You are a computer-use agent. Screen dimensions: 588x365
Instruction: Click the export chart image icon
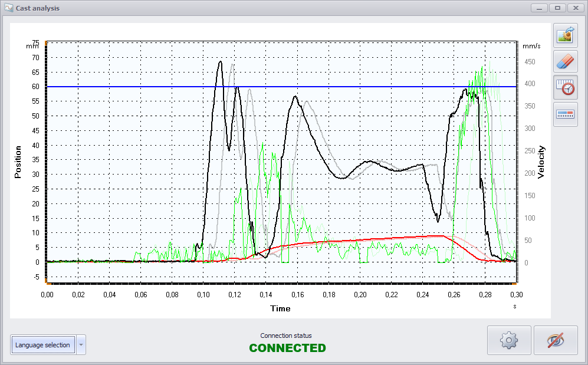(565, 36)
